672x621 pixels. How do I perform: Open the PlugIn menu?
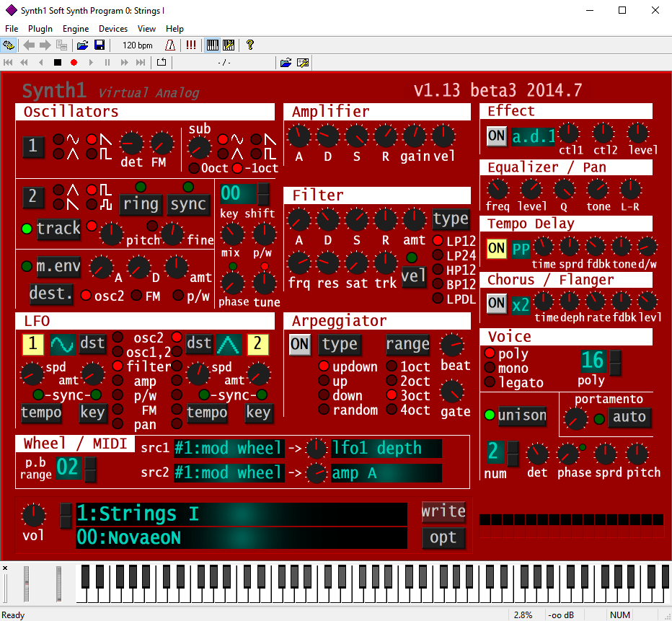click(40, 29)
